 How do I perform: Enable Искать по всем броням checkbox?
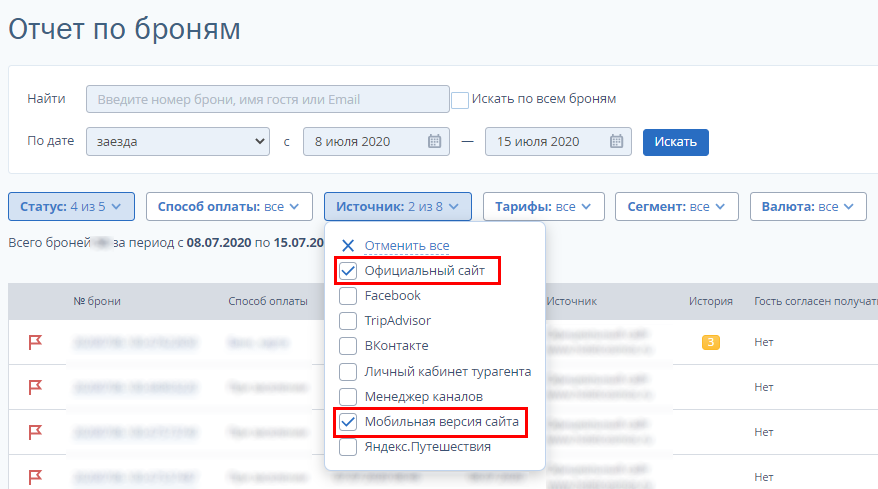click(x=460, y=100)
